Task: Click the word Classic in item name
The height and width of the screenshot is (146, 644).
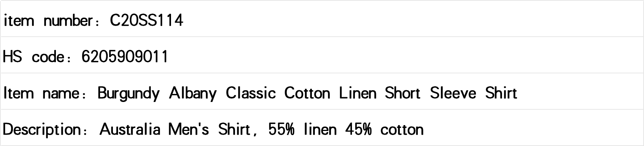Action: pyautogui.click(x=250, y=93)
